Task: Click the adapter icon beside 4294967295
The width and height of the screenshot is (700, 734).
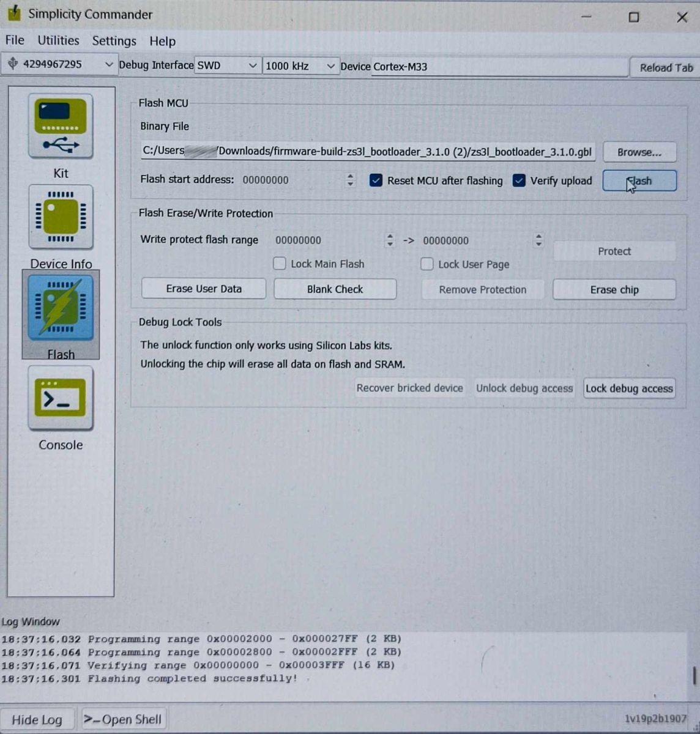Action: click(13, 64)
